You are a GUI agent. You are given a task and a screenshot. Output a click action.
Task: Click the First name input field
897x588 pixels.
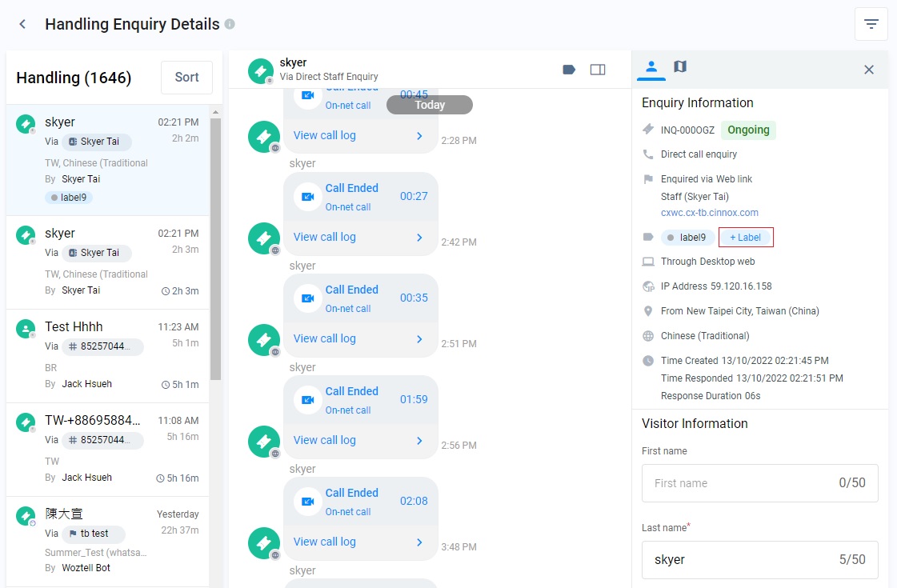coord(759,483)
